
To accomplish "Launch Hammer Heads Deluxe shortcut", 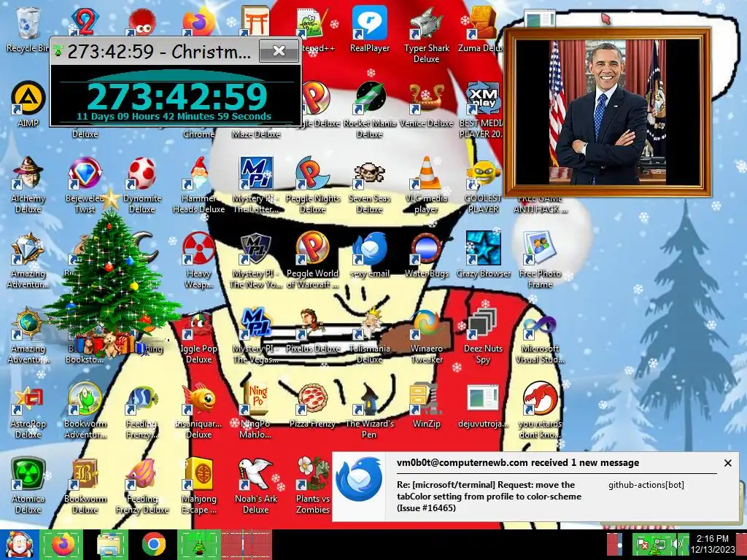I will (198, 186).
